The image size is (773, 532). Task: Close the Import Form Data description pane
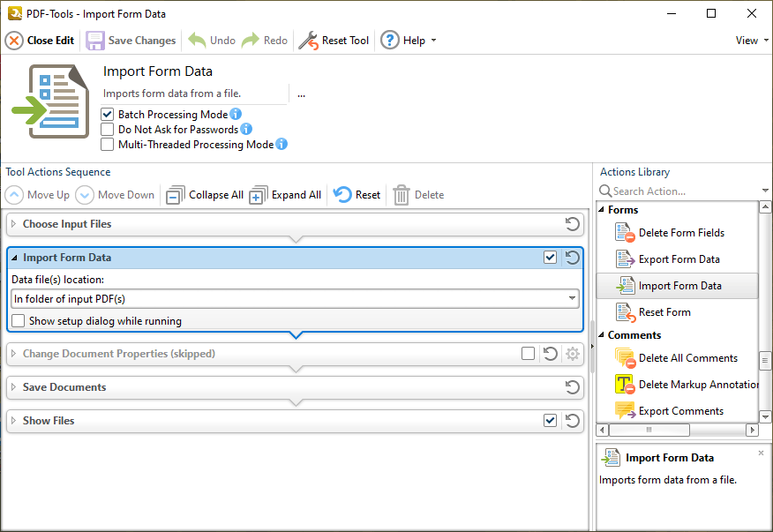762,453
